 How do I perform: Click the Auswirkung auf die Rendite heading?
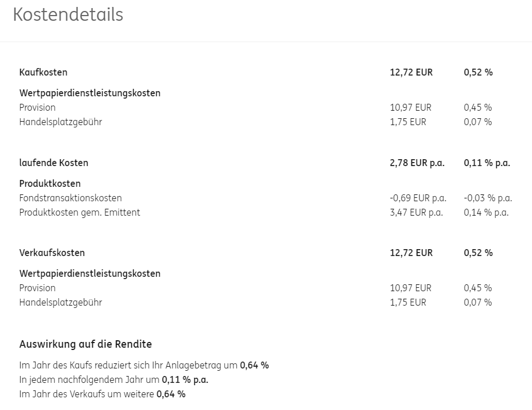(85, 345)
